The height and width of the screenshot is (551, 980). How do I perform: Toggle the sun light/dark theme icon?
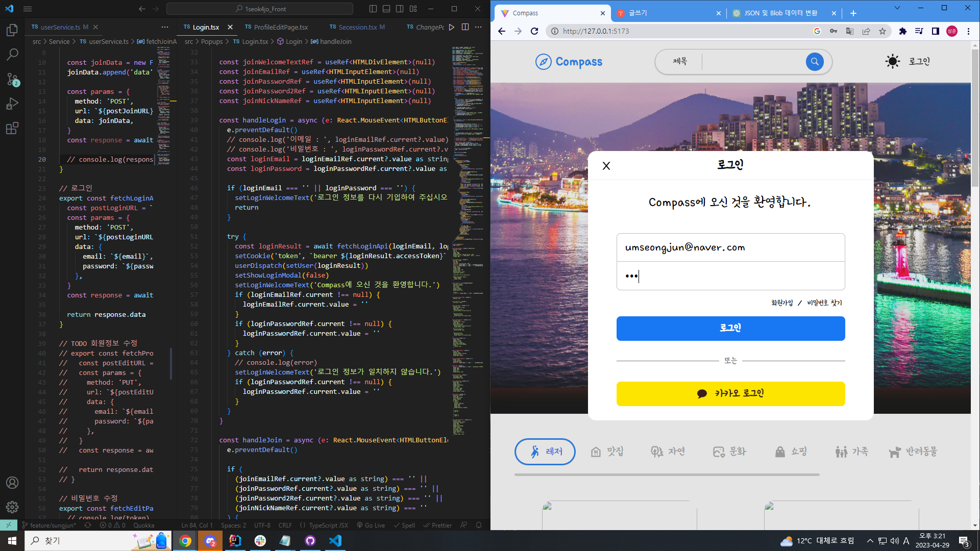tap(892, 62)
